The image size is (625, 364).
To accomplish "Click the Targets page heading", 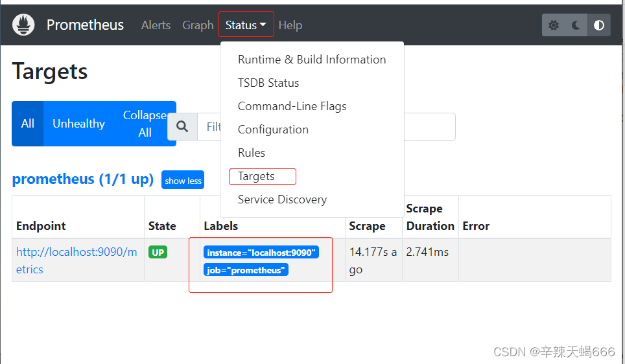I will coord(50,72).
